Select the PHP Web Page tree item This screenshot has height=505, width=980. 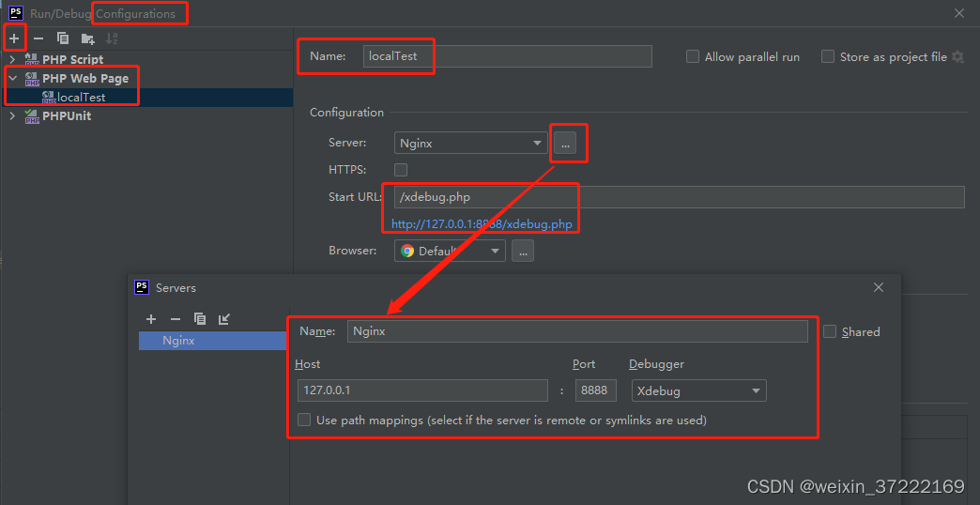(x=85, y=79)
